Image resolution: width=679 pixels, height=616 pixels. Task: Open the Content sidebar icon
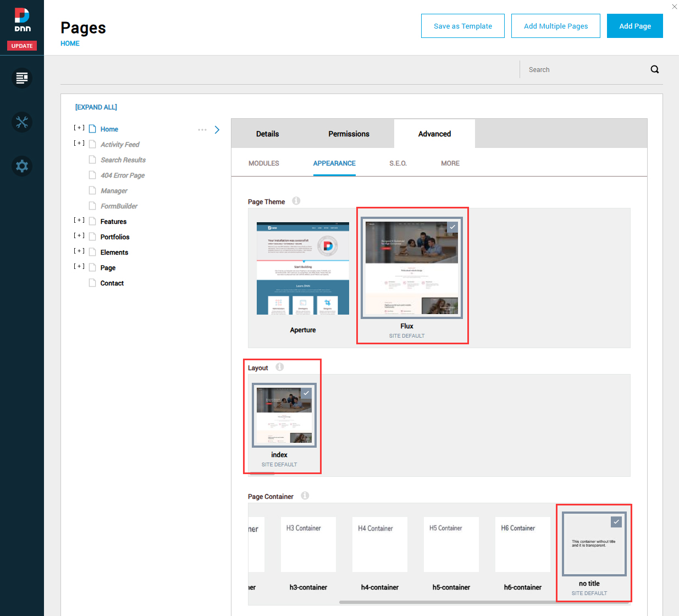point(22,78)
